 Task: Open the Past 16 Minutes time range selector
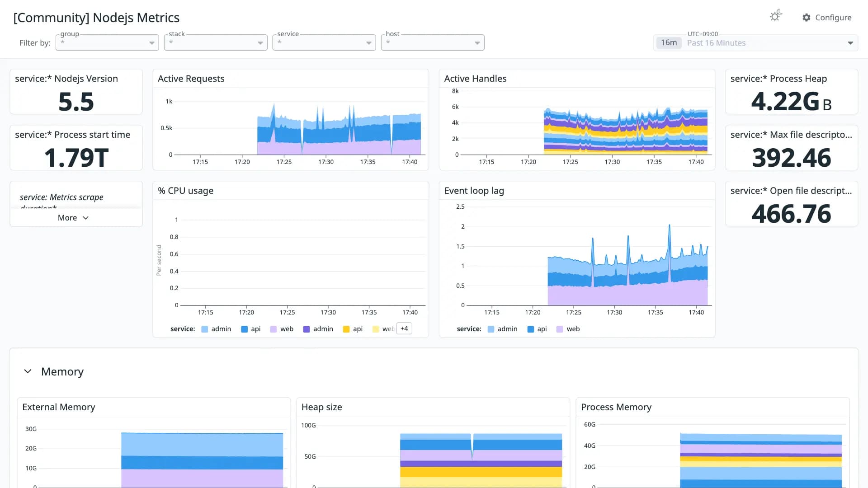click(755, 43)
